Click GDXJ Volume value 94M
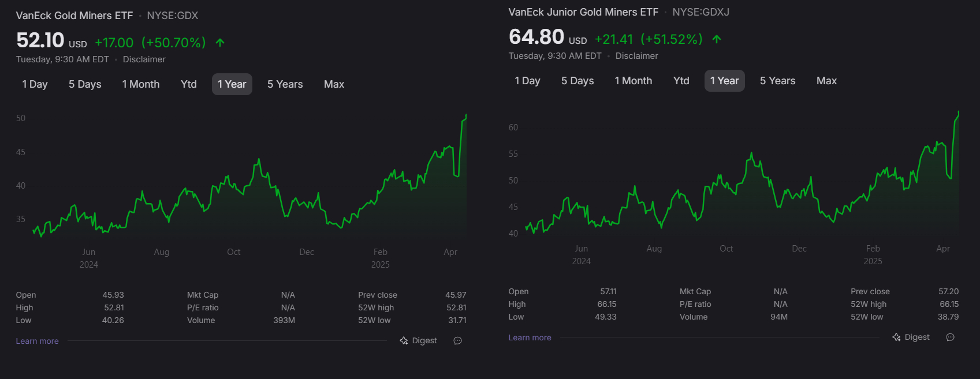 tap(779, 317)
